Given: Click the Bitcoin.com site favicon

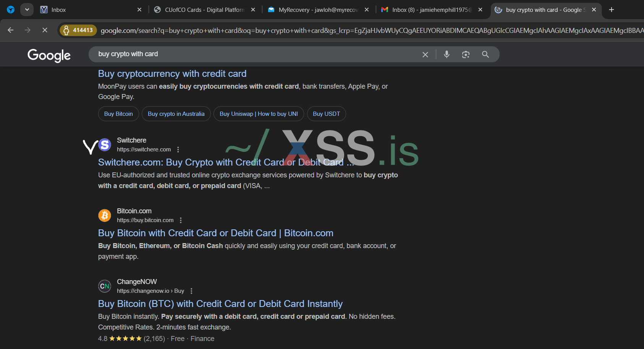Looking at the screenshot, I should click(x=105, y=216).
